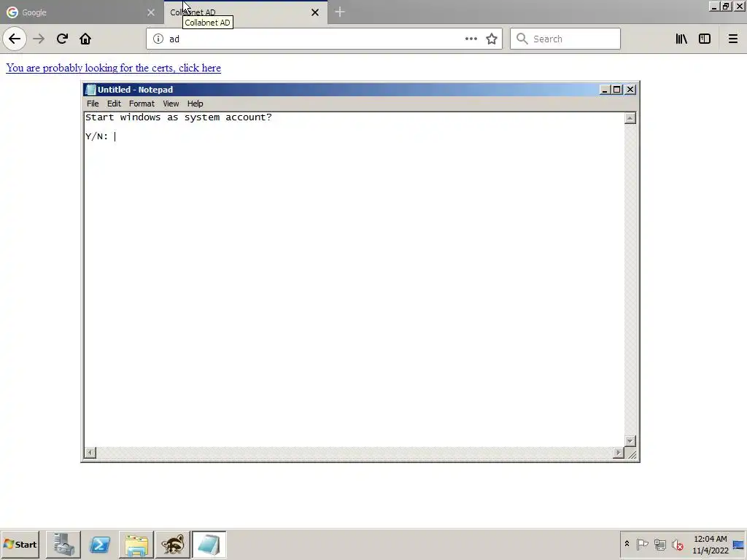This screenshot has height=560, width=747.
Task: Select the Collabnet AD tab
Action: click(x=245, y=12)
